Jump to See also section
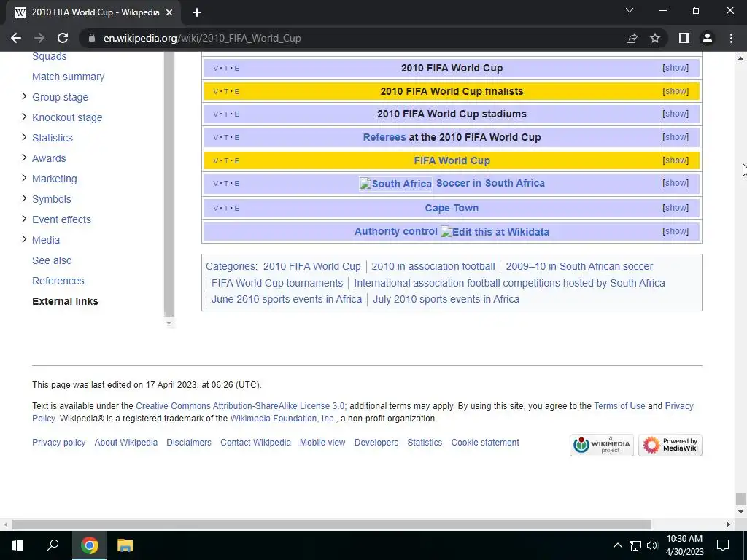Screen dimensions: 747x560 click(x=52, y=260)
